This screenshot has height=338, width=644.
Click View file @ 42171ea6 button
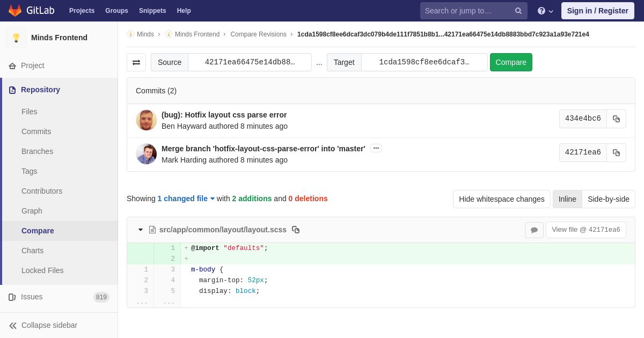586,230
